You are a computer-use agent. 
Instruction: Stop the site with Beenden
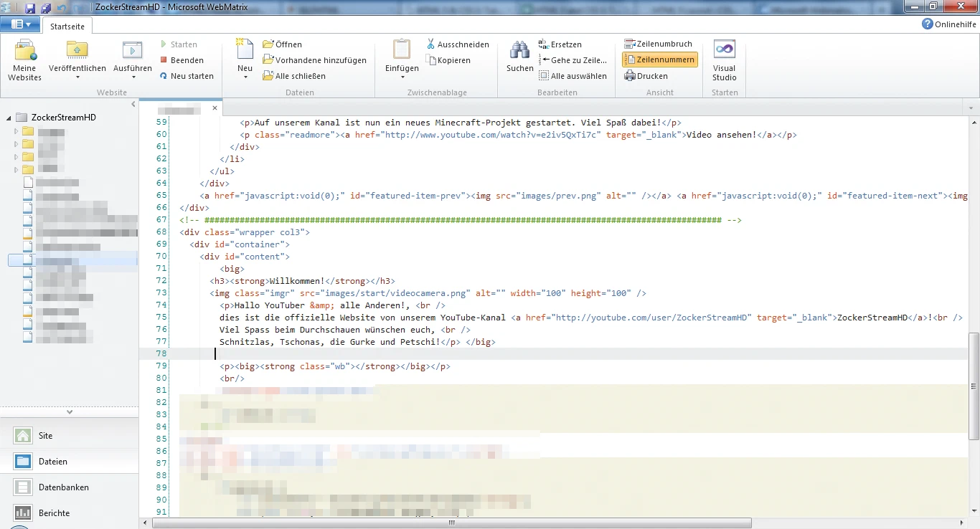tap(182, 60)
